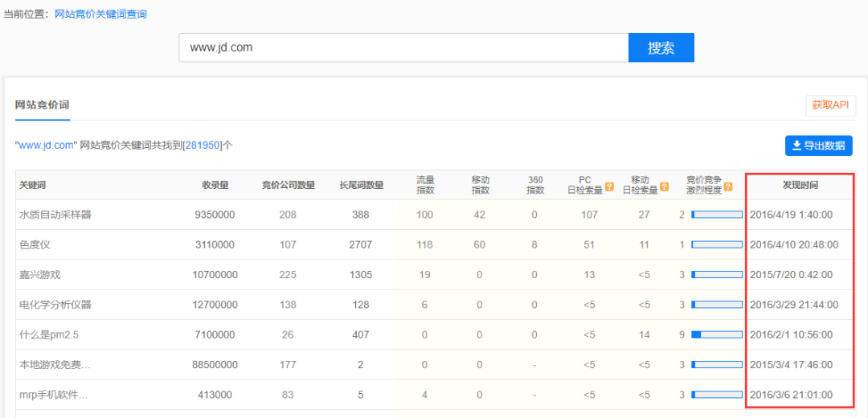The image size is (868, 418).
Task: Click the 长尾词数量 column header
Action: [361, 186]
